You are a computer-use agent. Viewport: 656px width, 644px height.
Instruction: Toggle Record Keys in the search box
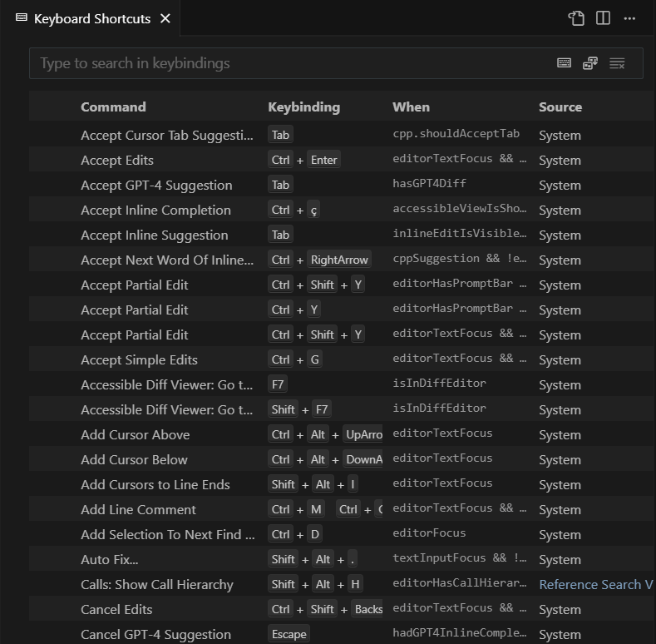coord(564,63)
